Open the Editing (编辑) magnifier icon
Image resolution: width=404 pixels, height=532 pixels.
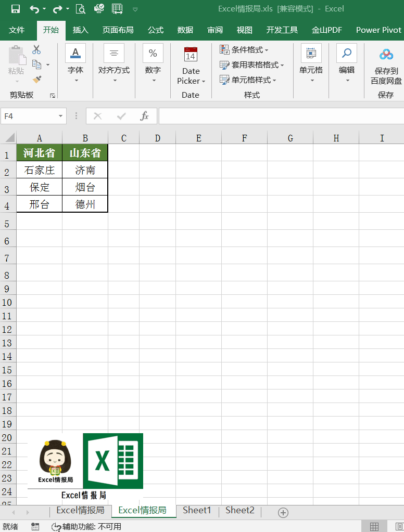tap(347, 53)
